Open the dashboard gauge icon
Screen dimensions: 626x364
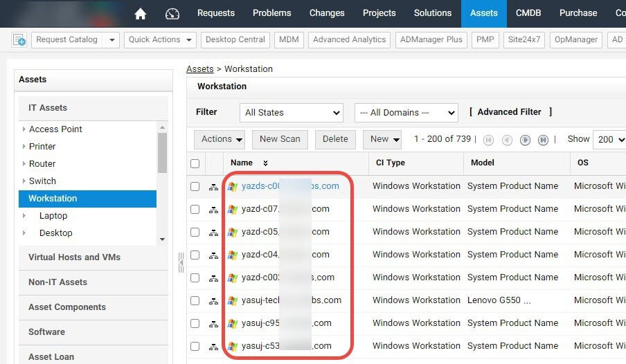tap(172, 14)
